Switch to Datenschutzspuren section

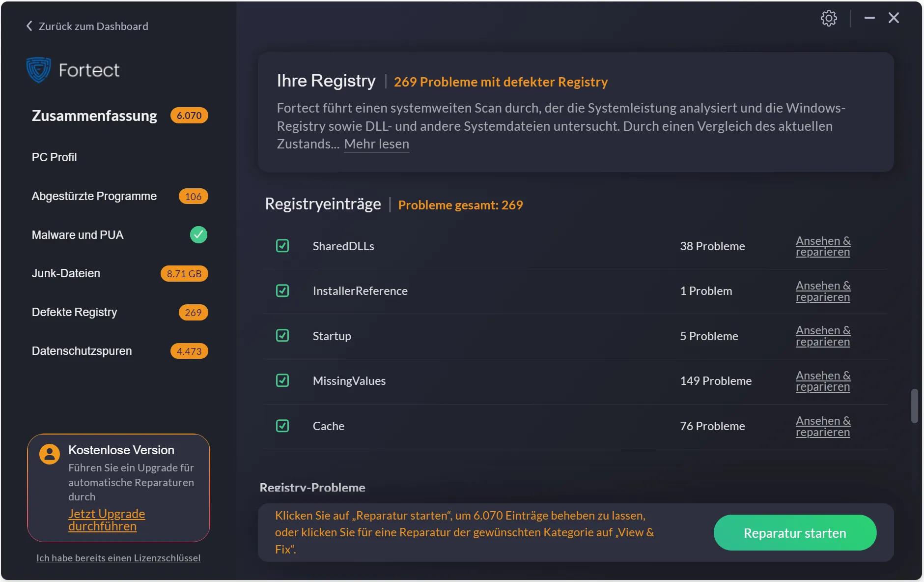click(x=82, y=351)
